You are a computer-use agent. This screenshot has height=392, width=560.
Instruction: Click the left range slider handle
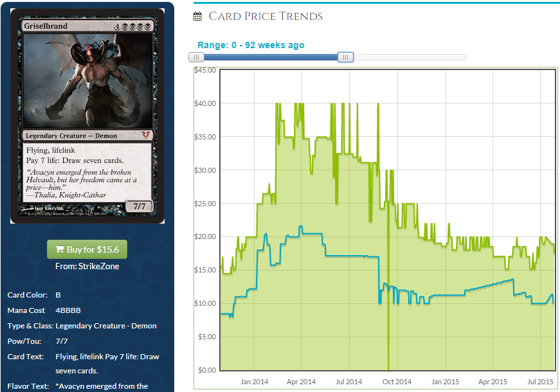(x=196, y=57)
